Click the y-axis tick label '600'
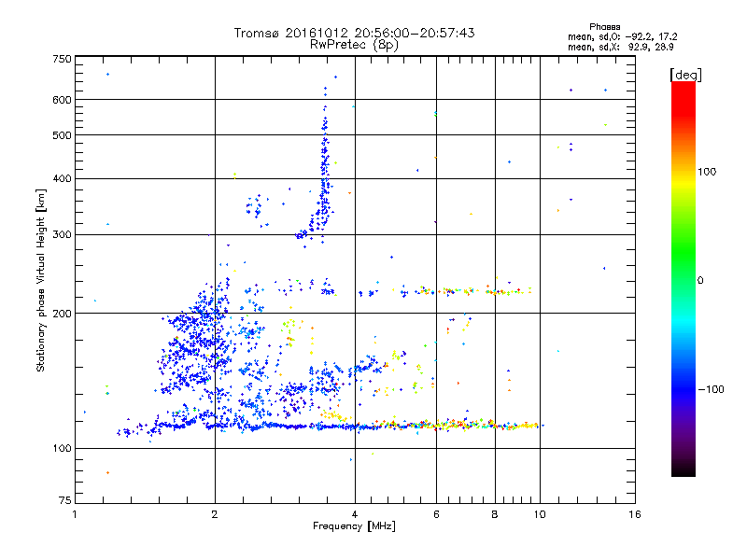The width and height of the screenshot is (747, 560). coord(62,100)
